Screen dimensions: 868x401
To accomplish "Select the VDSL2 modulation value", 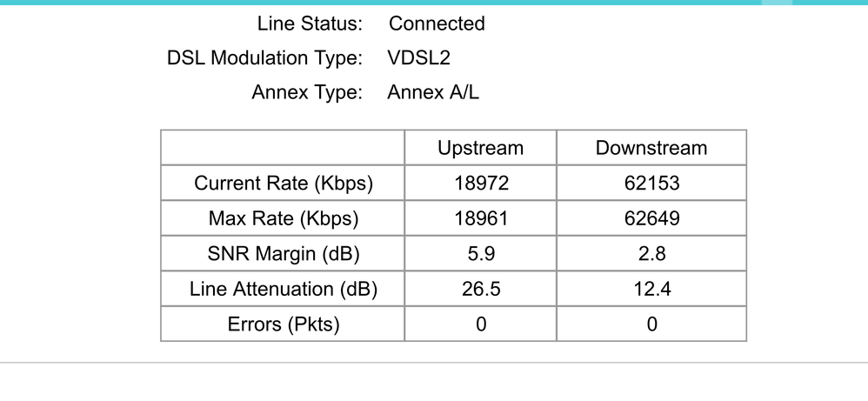I will tap(419, 58).
